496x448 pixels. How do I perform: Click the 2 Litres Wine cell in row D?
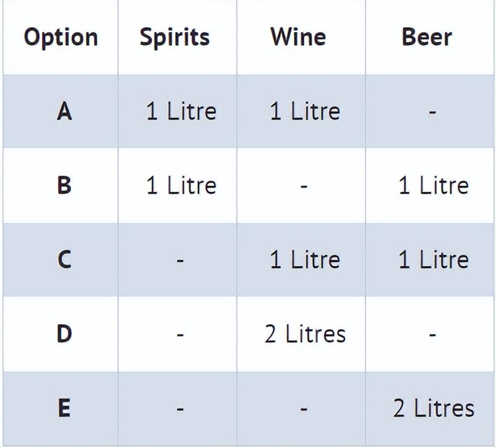pos(305,334)
